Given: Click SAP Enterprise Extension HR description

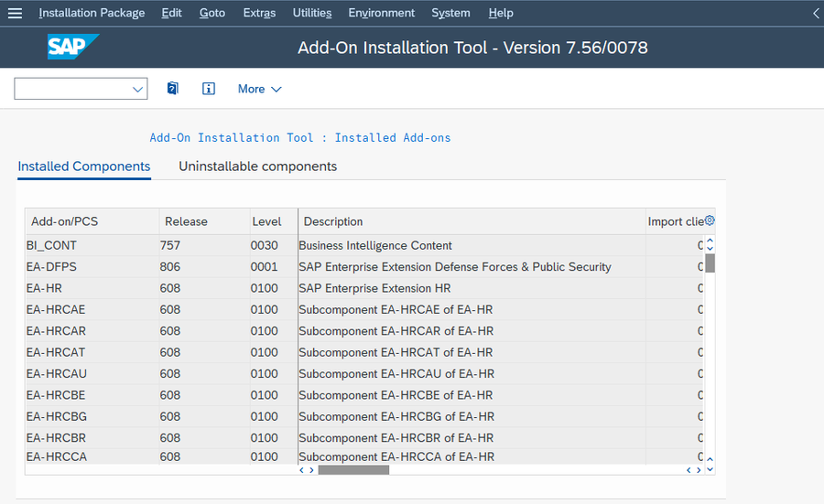Looking at the screenshot, I should (374, 288).
